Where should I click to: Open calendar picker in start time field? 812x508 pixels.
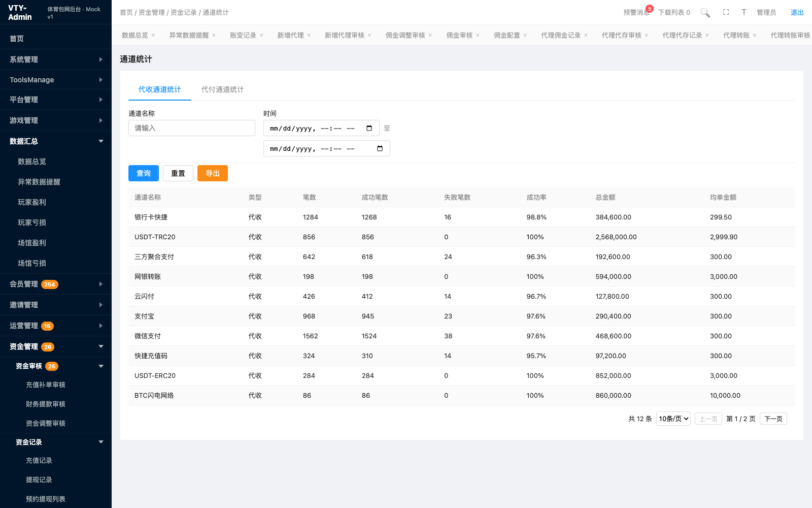click(369, 128)
